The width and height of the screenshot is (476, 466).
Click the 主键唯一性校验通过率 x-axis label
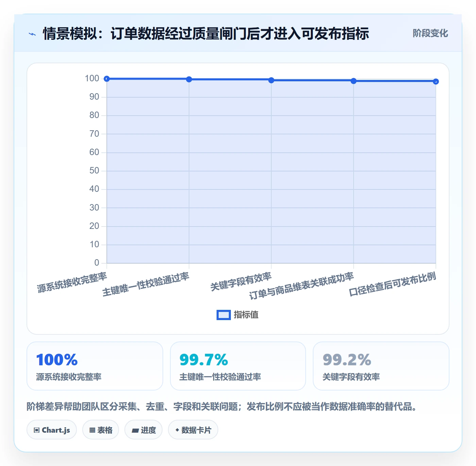tap(146, 284)
